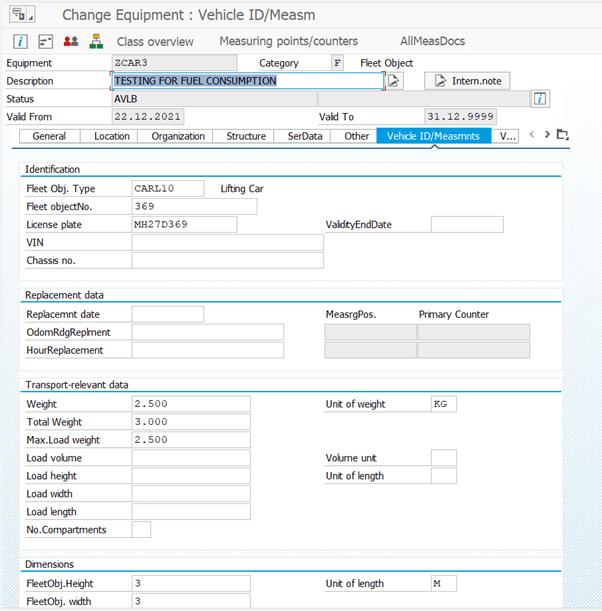Click the Description input field

[x=248, y=81]
